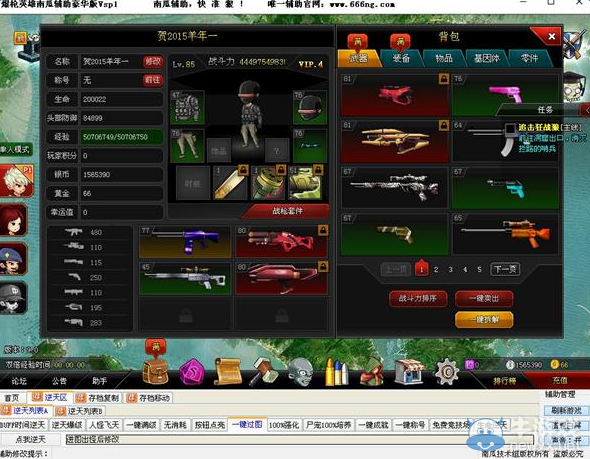Click the 点我逆天 button
This screenshot has height=459, width=590.
pyautogui.click(x=30, y=439)
